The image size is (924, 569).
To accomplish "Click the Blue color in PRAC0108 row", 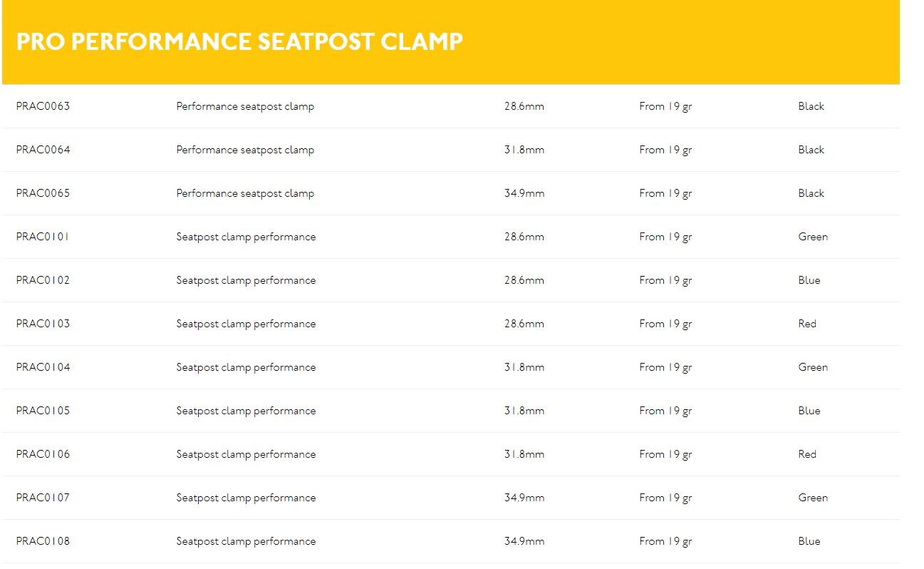I will [x=809, y=541].
